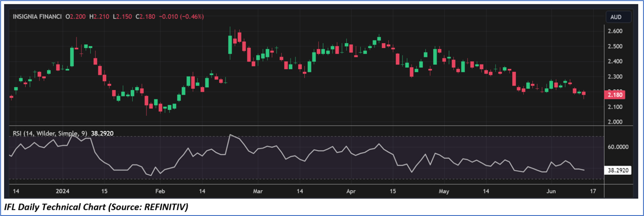Select the red 2.180 current price tag
The height and width of the screenshot is (216, 644).
[x=616, y=95]
